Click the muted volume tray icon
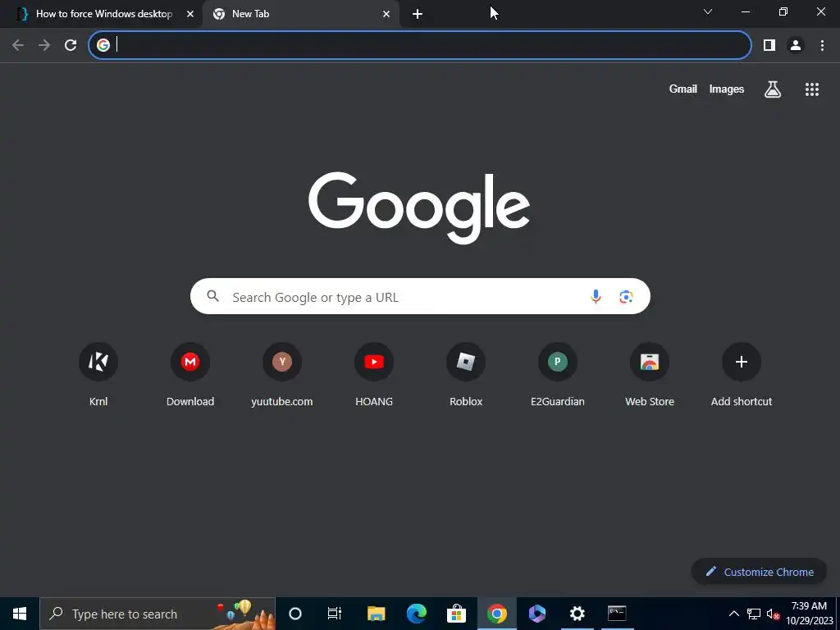Image resolution: width=840 pixels, height=630 pixels. 773,614
